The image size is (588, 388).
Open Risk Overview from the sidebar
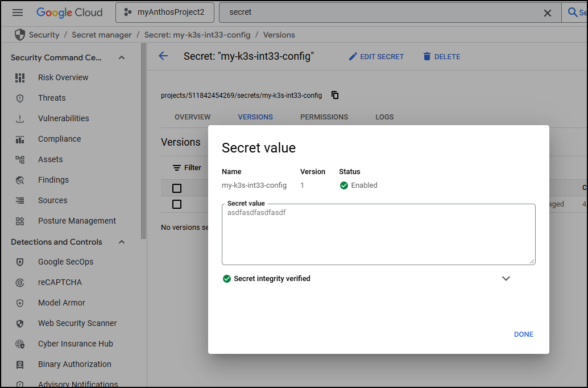[63, 78]
